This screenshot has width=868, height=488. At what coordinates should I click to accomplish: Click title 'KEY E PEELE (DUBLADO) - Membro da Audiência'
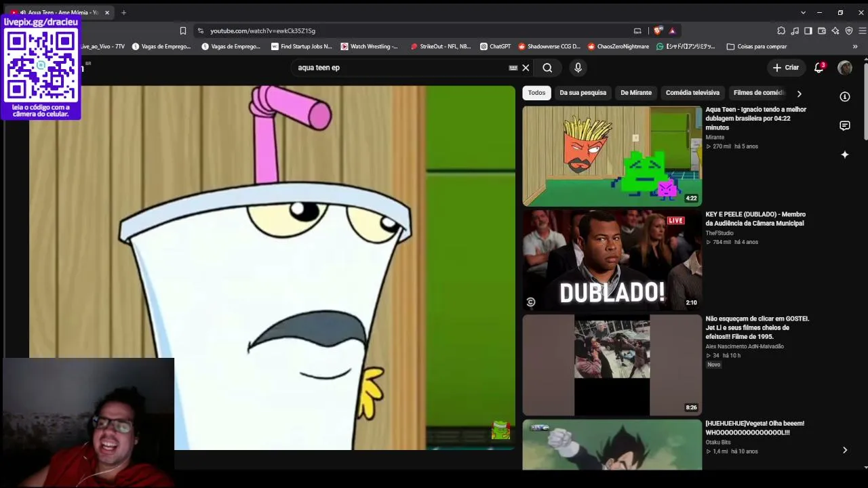pos(755,218)
